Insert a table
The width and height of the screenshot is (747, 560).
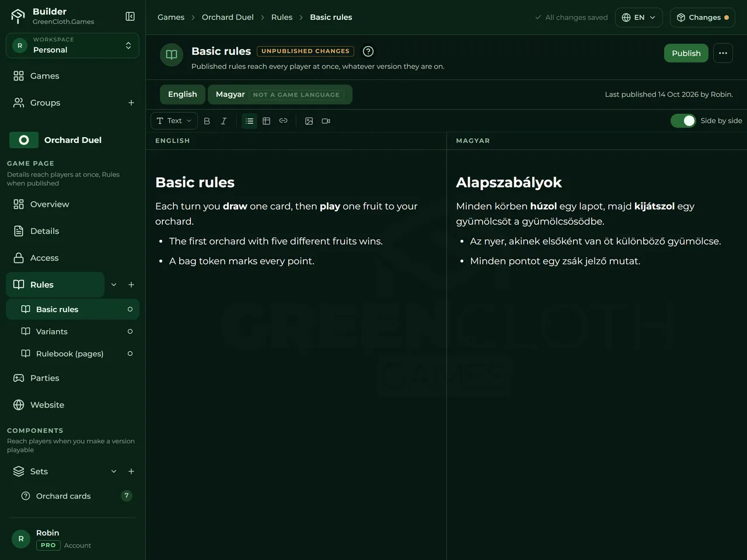pyautogui.click(x=267, y=121)
